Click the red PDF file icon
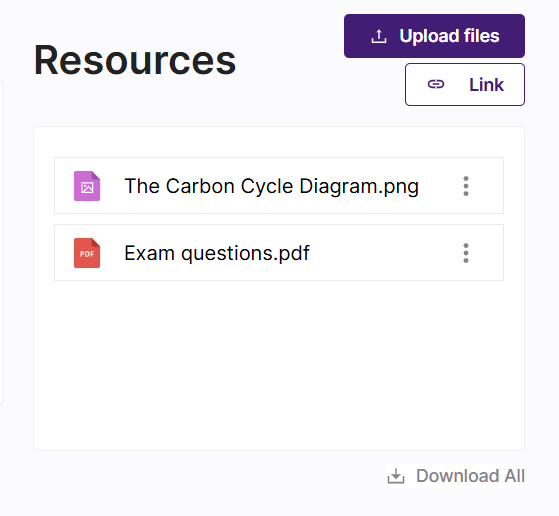The width and height of the screenshot is (559, 516). [87, 253]
